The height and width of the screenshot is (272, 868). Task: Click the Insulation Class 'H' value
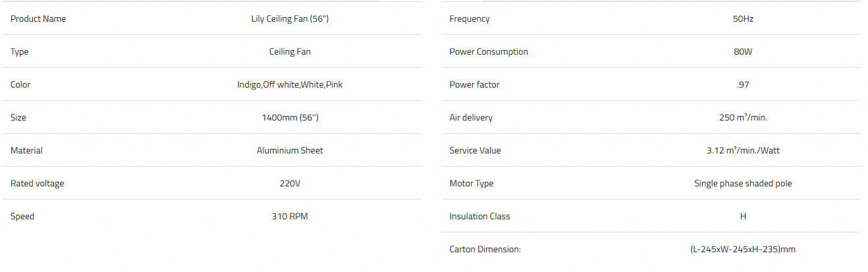(x=743, y=217)
